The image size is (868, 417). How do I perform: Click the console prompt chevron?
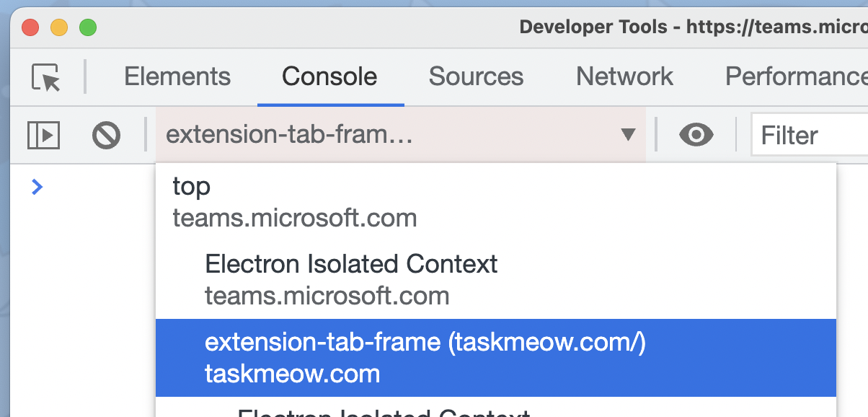tap(37, 186)
